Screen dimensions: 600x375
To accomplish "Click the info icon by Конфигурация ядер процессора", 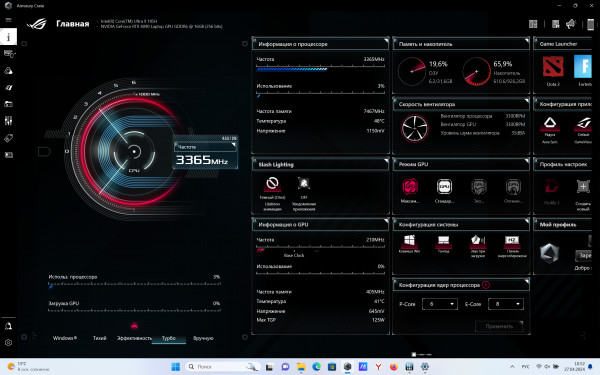I will (486, 285).
